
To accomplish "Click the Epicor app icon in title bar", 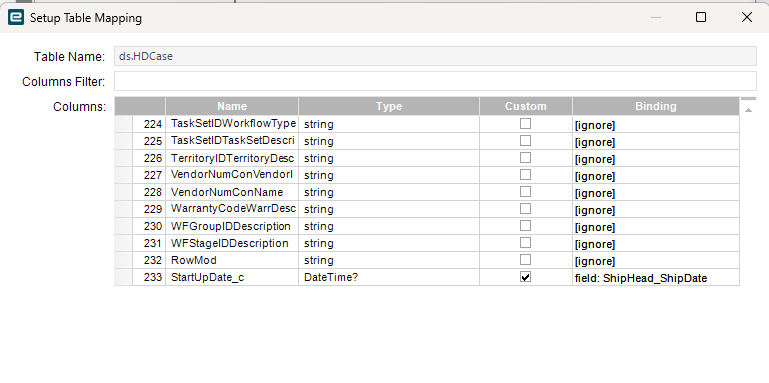I will (x=16, y=17).
